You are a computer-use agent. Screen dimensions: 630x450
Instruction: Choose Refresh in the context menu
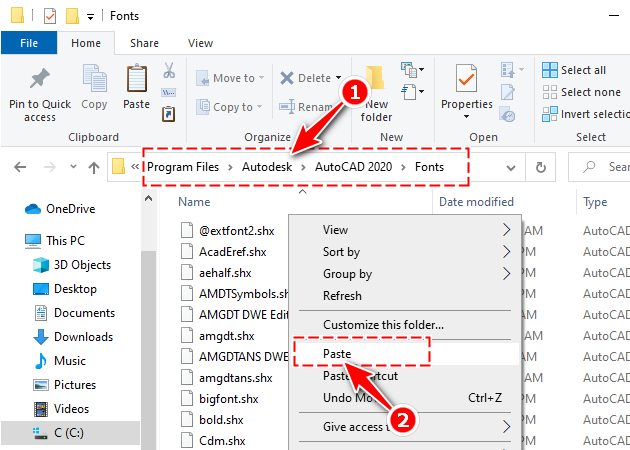coord(405,296)
